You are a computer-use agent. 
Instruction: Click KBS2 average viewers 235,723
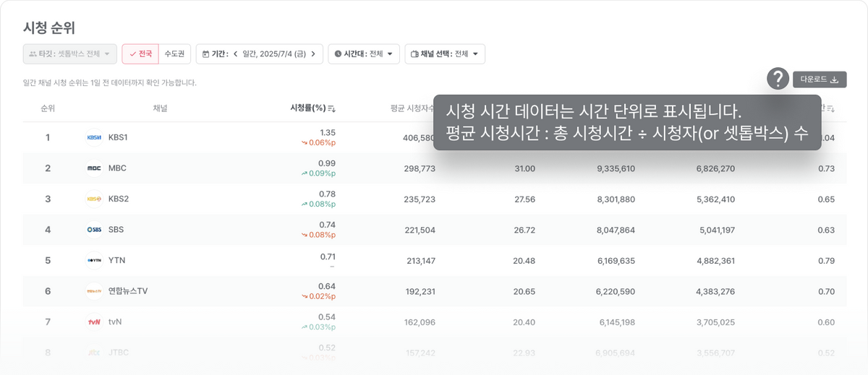(x=419, y=199)
